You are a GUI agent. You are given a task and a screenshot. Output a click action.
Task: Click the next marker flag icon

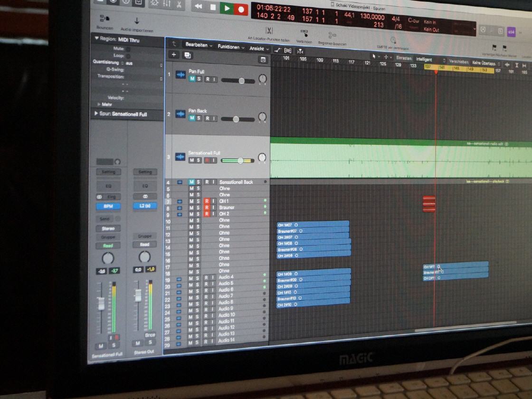click(504, 48)
